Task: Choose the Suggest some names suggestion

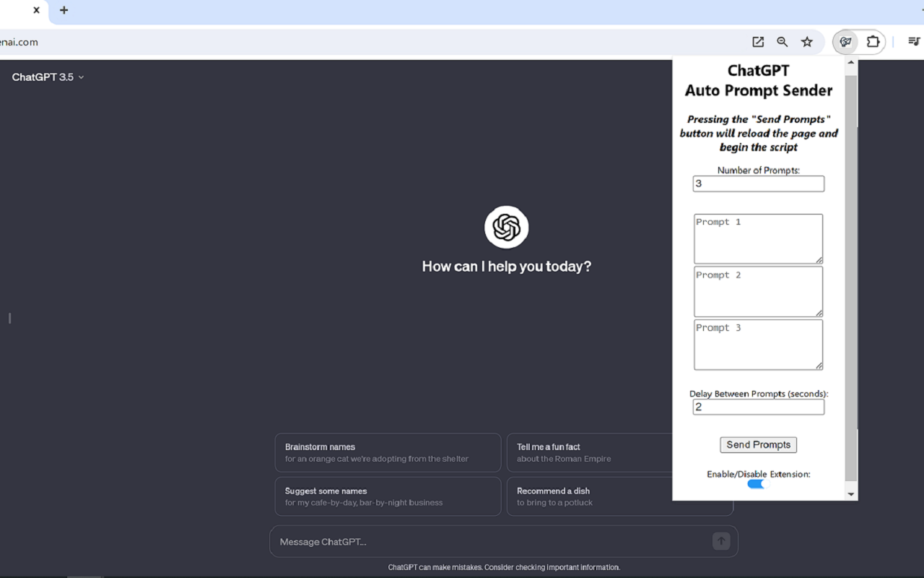Action: click(388, 496)
